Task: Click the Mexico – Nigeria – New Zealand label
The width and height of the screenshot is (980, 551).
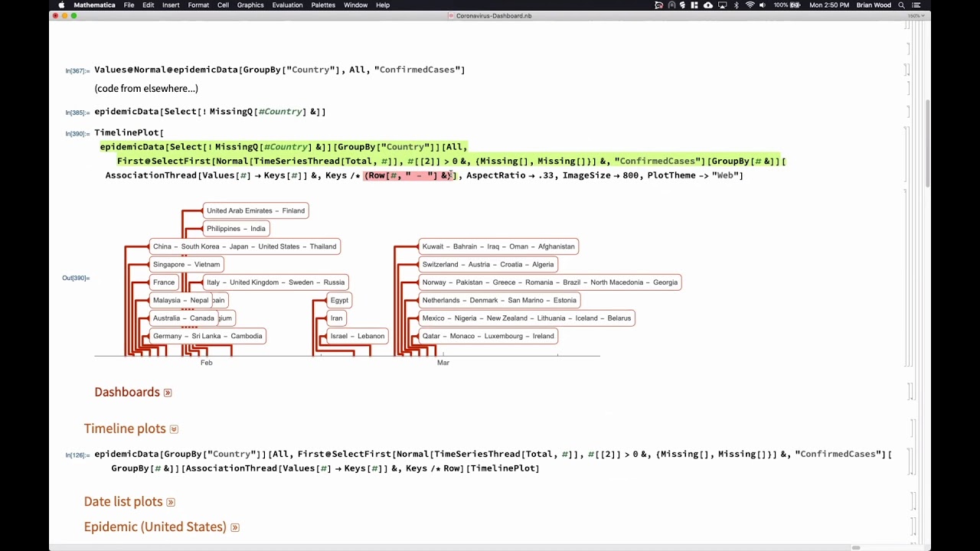Action: point(527,318)
